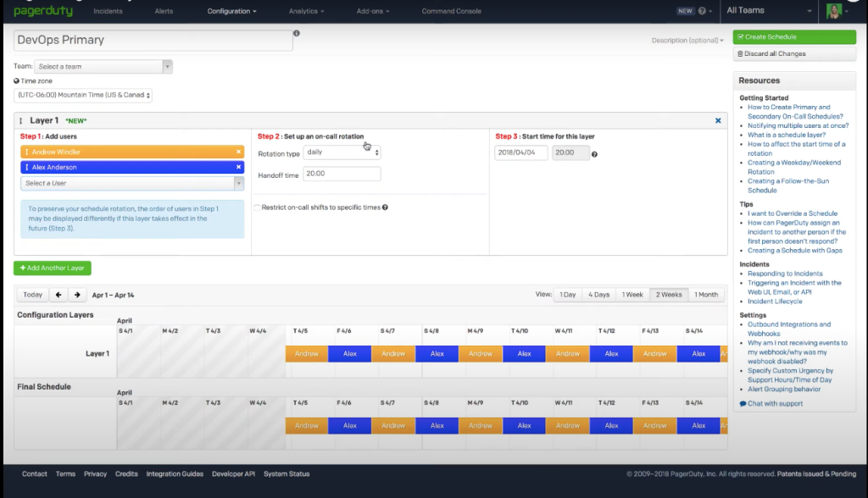Switch the calendar view to 1 Month
Image resolution: width=868 pixels, height=498 pixels.
(705, 295)
